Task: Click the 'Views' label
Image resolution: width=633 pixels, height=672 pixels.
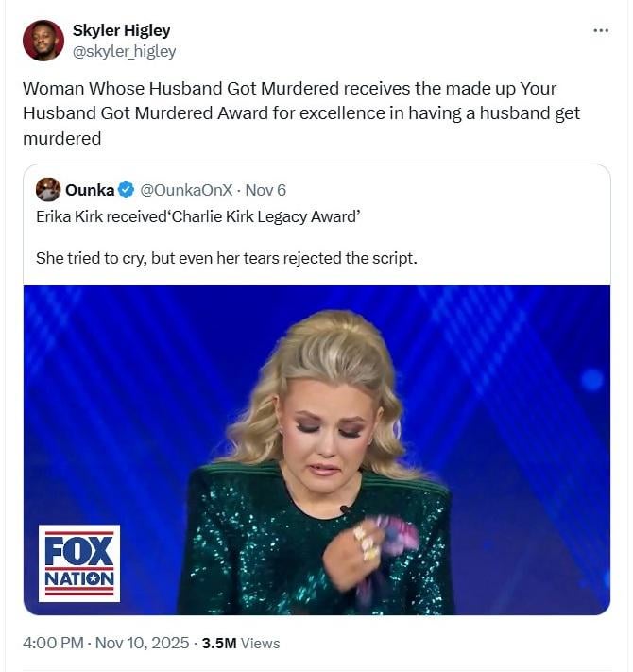Action: click(x=261, y=643)
